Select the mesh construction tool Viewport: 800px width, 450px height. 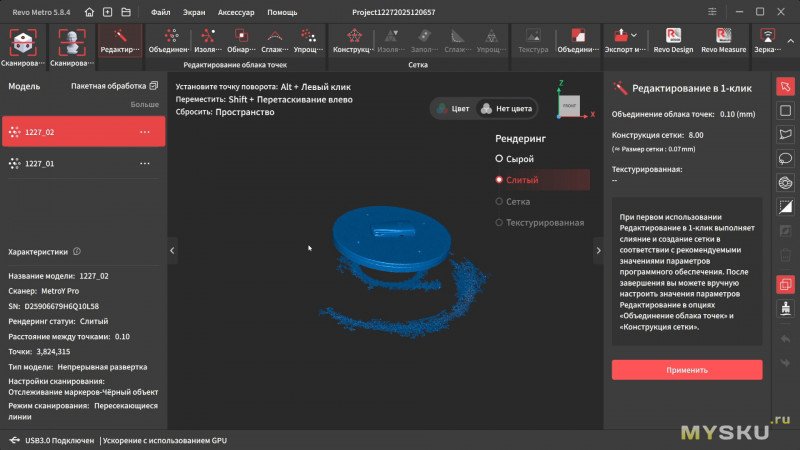tap(351, 40)
